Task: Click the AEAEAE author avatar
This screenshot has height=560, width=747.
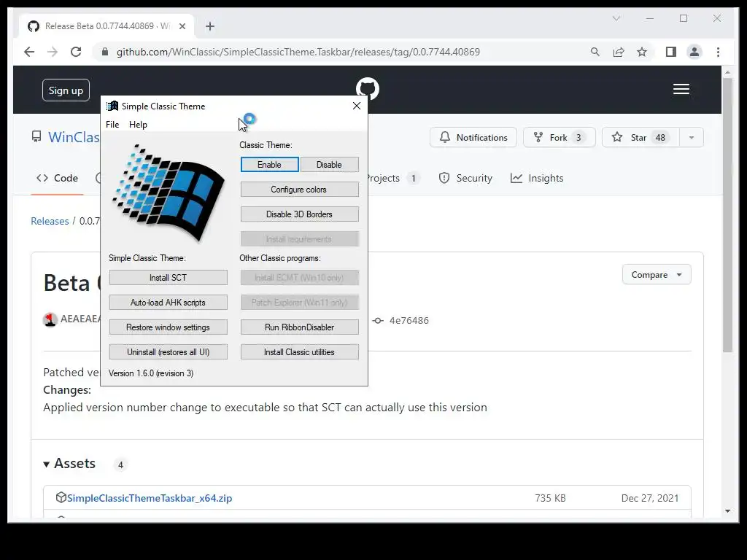Action: tap(50, 319)
